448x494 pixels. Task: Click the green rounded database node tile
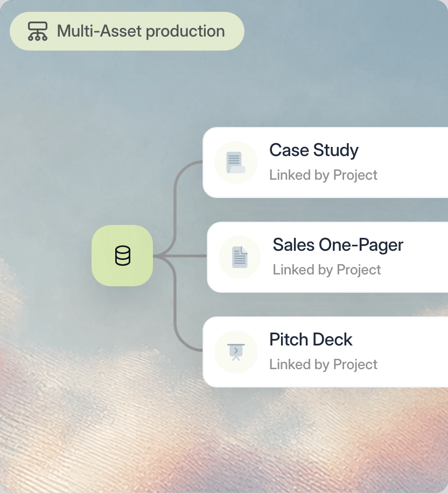[122, 256]
